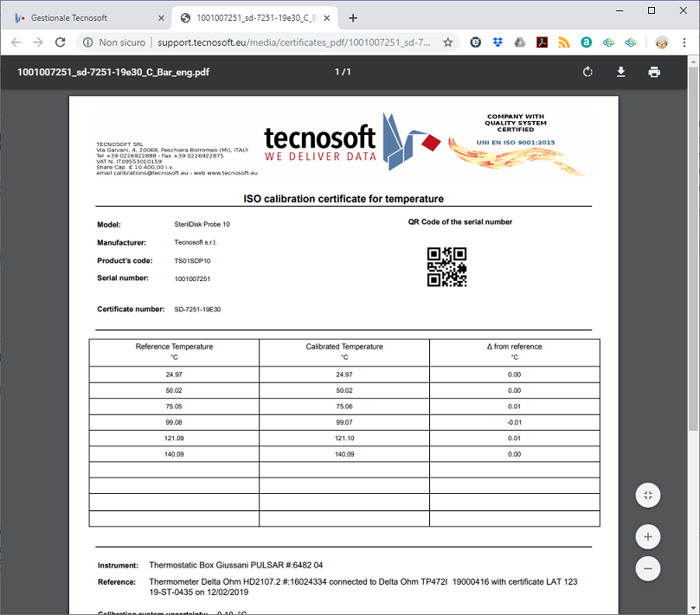
Task: Close the Gestionale Tecnosoft tab
Action: click(x=161, y=18)
